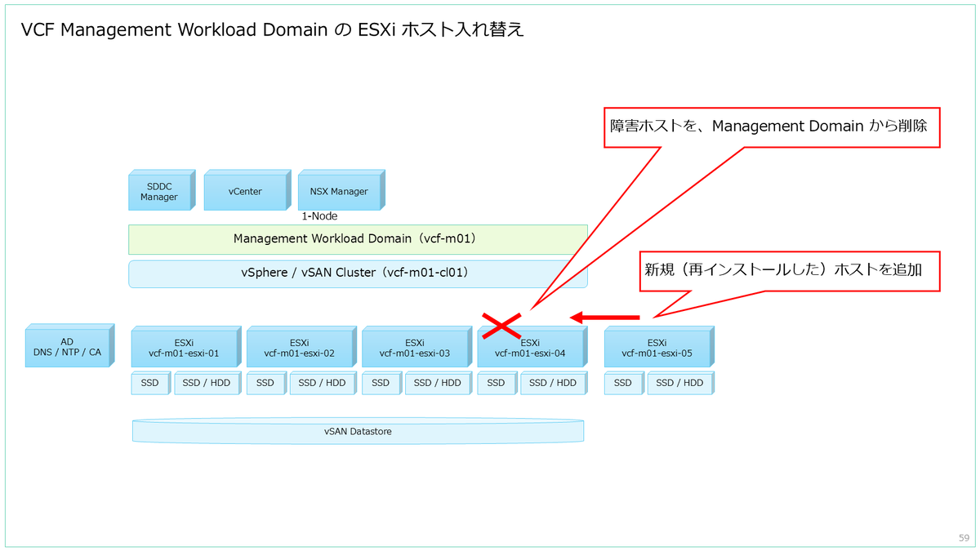Click the SSD / HDD box under vcf-m01-esxi-03
The width and height of the screenshot is (980, 551).
click(438, 383)
